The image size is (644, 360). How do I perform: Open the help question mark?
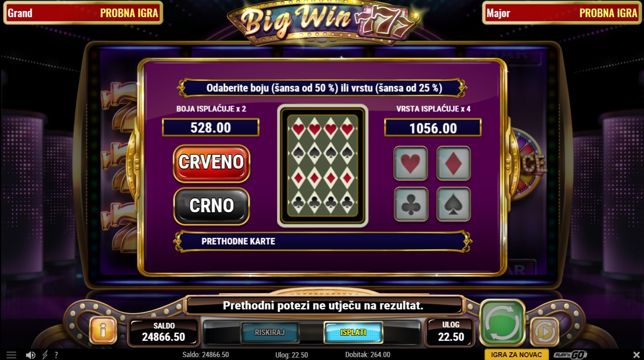56,355
